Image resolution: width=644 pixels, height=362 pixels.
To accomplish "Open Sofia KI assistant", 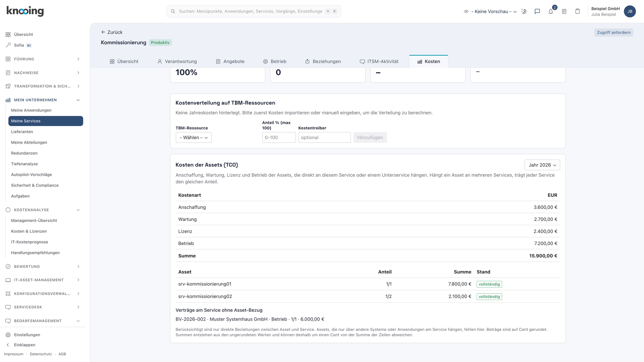I will [19, 45].
